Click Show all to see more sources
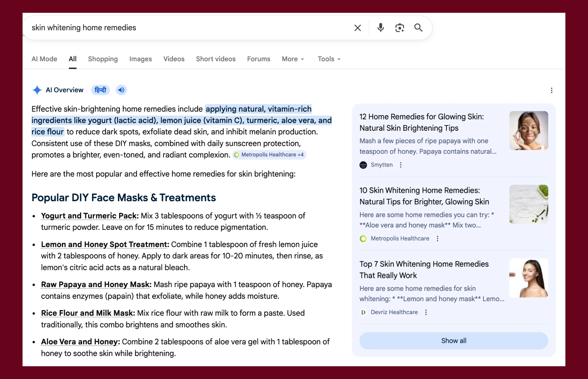Viewport: 588px width, 379px height. coord(454,340)
